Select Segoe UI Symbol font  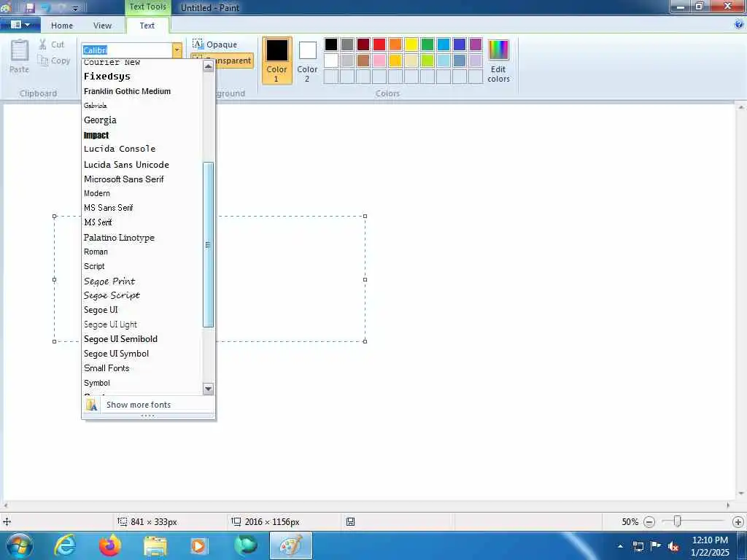[x=142, y=354]
